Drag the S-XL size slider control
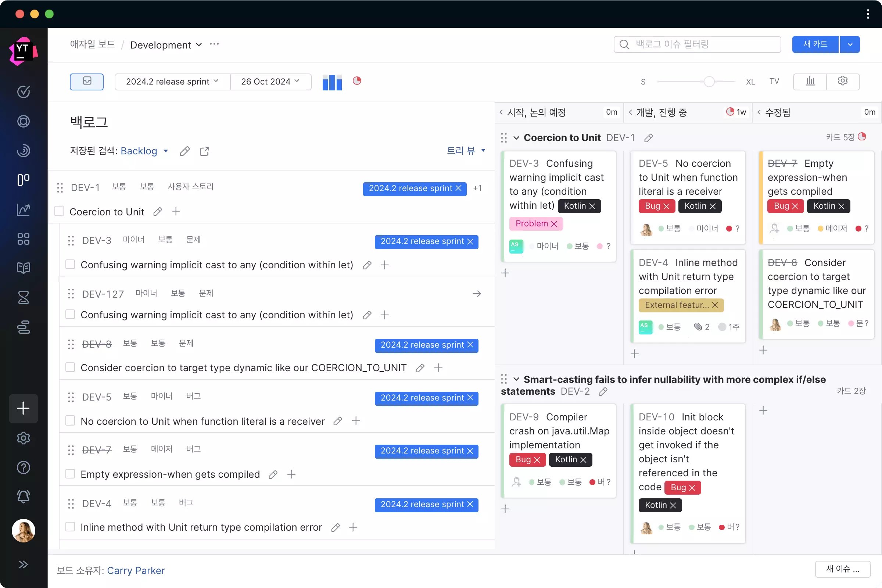The width and height of the screenshot is (882, 588). point(708,81)
